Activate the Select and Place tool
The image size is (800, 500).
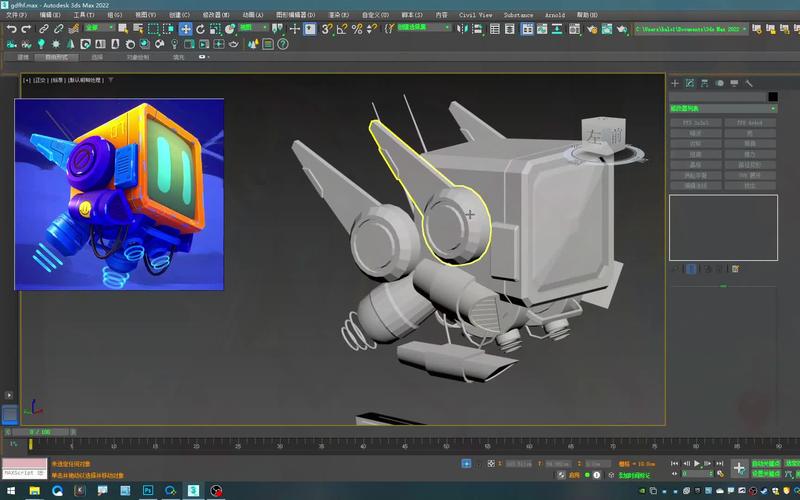(230, 29)
